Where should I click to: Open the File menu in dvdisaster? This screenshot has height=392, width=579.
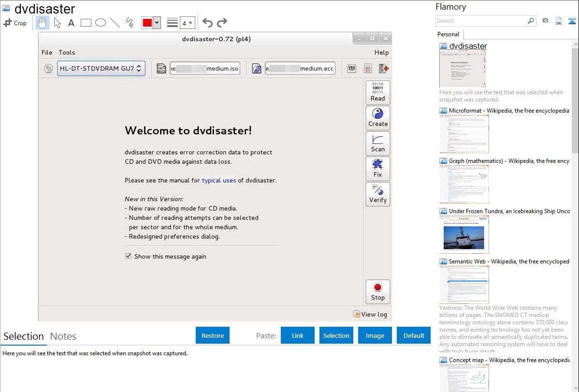click(x=47, y=53)
